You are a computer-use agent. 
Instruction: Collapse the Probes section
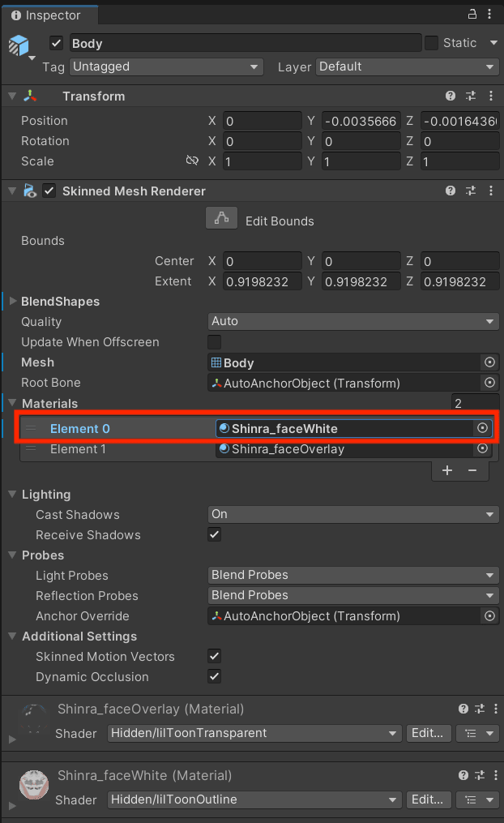(x=13, y=555)
